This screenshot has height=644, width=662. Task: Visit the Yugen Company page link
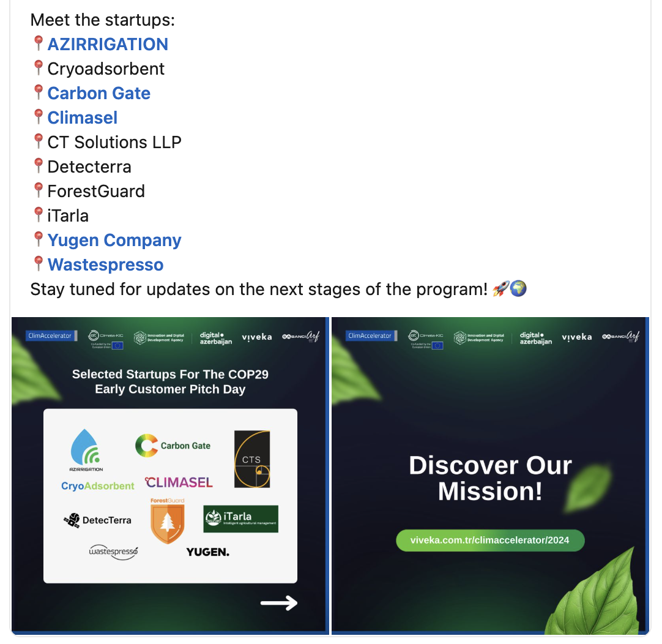pyautogui.click(x=114, y=241)
